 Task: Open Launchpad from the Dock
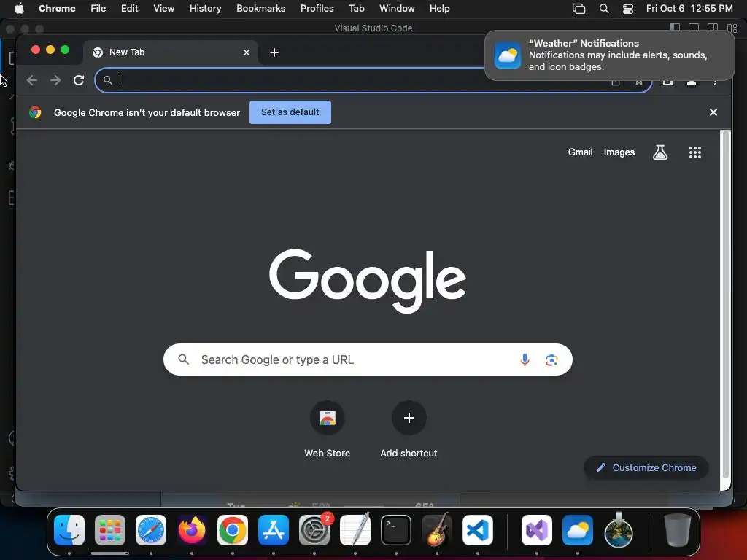tap(110, 530)
